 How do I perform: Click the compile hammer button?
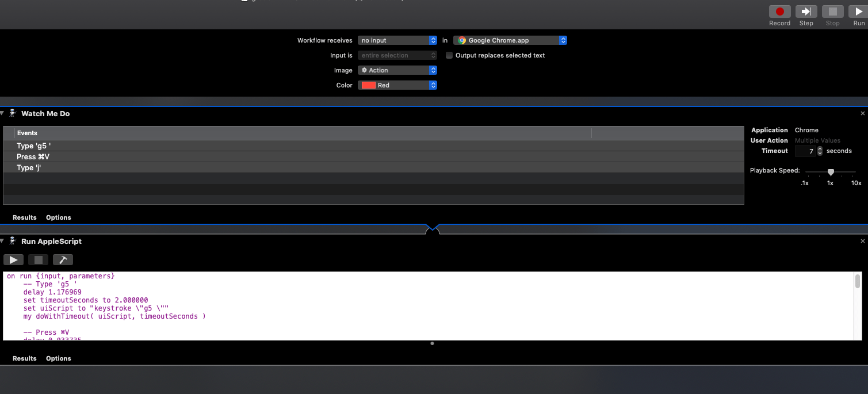click(63, 260)
